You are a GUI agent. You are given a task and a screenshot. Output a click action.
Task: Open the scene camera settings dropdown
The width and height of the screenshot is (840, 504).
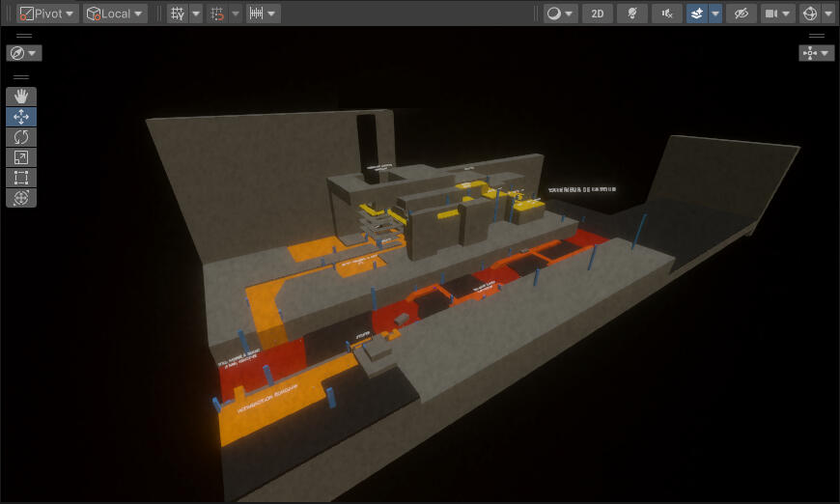click(x=776, y=14)
